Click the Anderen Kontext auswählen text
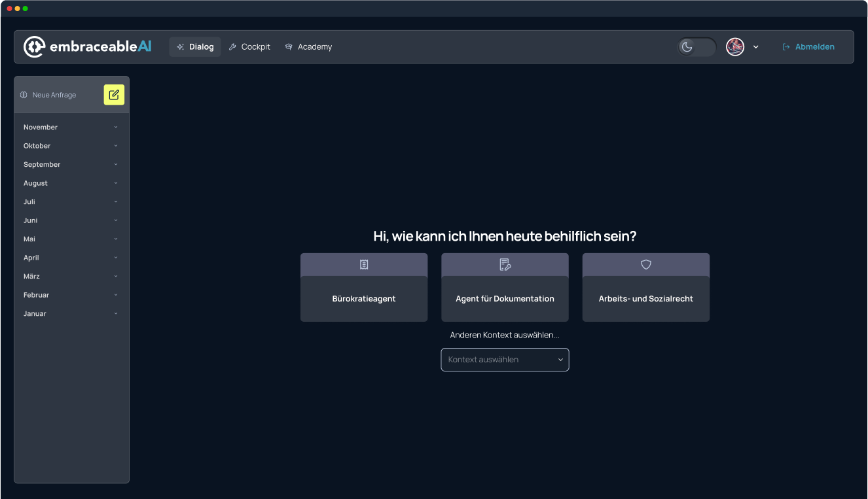The image size is (868, 499). (x=505, y=335)
